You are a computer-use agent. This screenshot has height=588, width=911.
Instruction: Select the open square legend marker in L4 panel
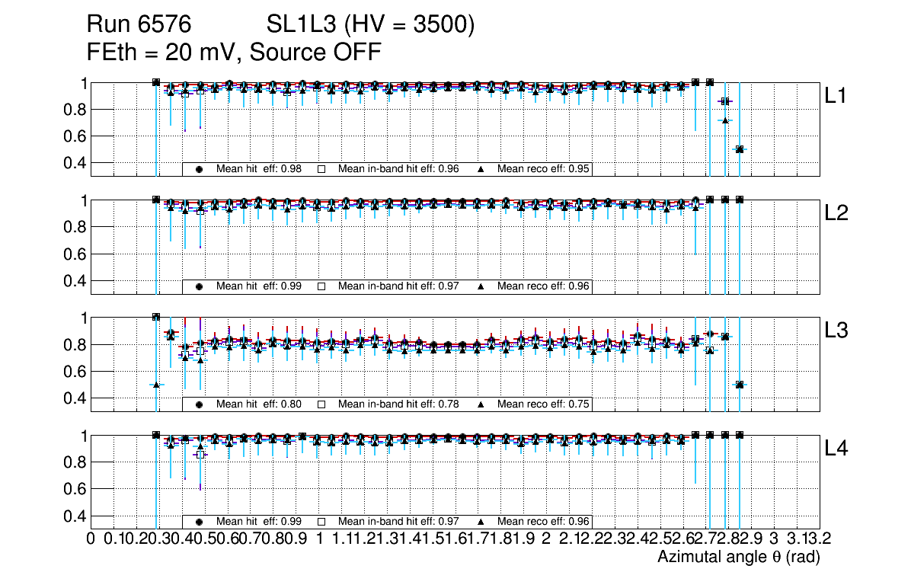(x=321, y=522)
